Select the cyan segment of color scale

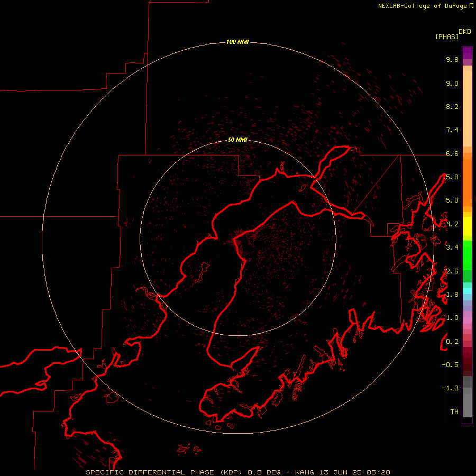467,291
